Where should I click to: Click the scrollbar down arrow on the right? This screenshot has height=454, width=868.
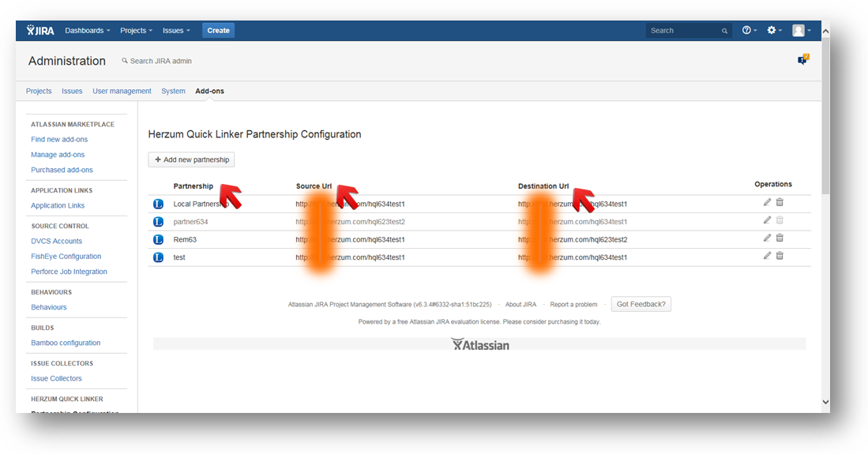pos(825,403)
